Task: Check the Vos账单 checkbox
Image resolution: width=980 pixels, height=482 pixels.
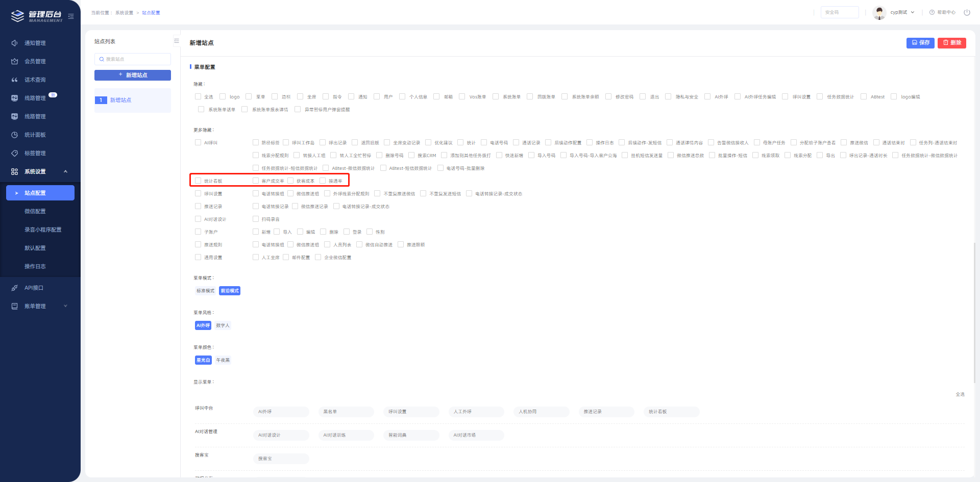Action: (462, 96)
